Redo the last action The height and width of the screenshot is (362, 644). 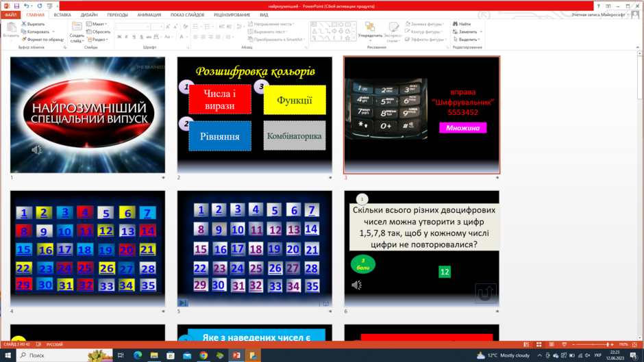tap(40, 6)
